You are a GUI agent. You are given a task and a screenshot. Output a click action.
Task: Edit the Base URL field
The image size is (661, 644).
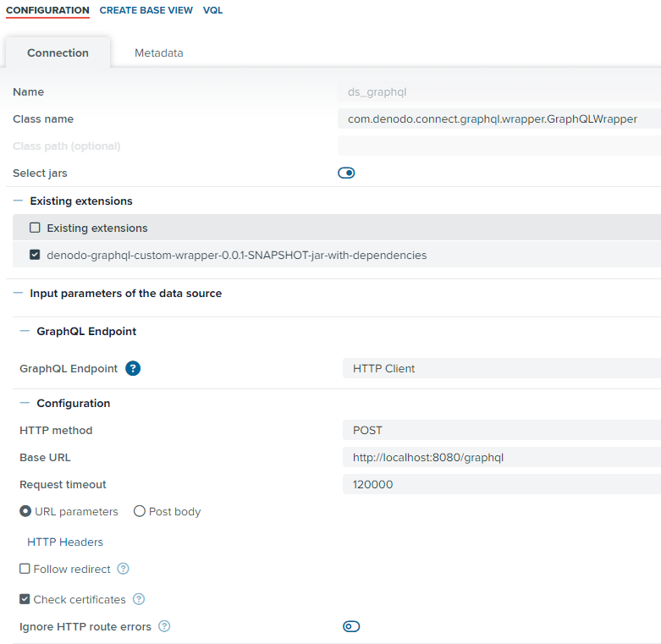click(502, 457)
